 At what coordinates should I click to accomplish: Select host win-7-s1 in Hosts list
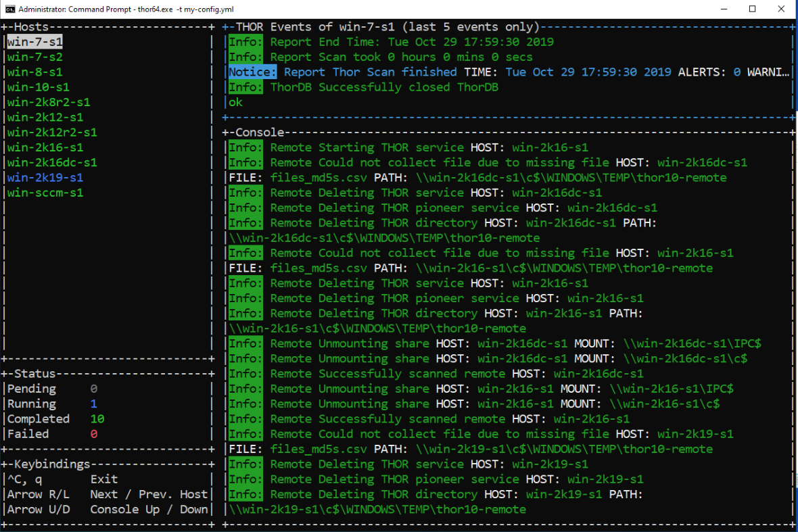pyautogui.click(x=35, y=42)
